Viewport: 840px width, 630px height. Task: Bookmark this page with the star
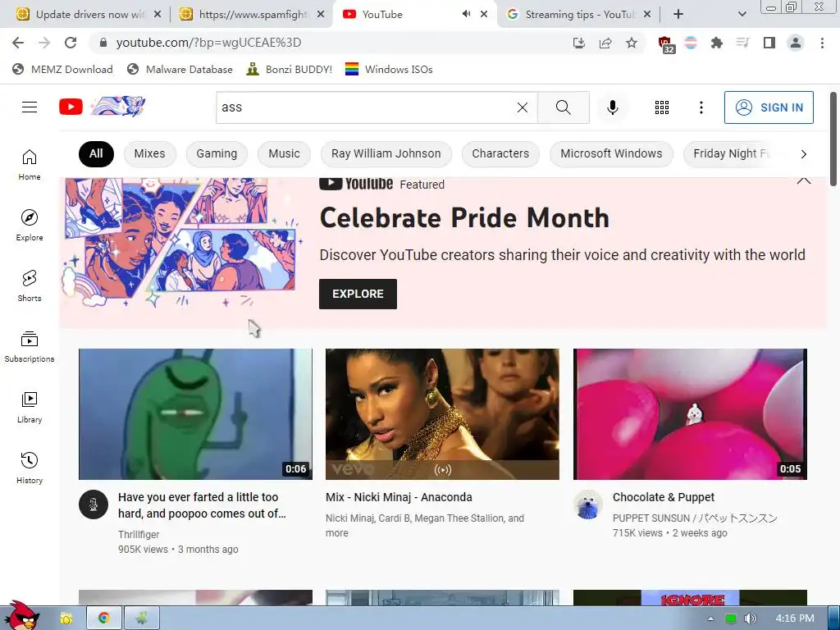point(632,43)
